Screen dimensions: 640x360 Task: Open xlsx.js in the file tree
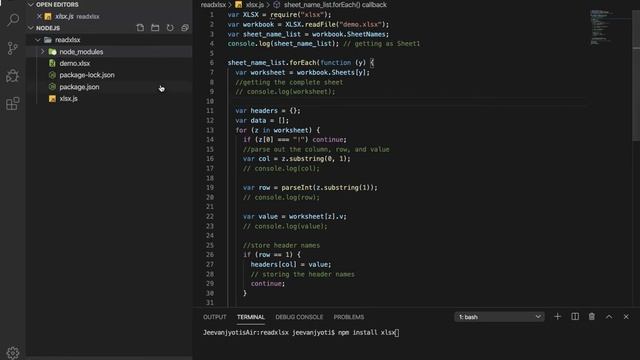(x=69, y=99)
